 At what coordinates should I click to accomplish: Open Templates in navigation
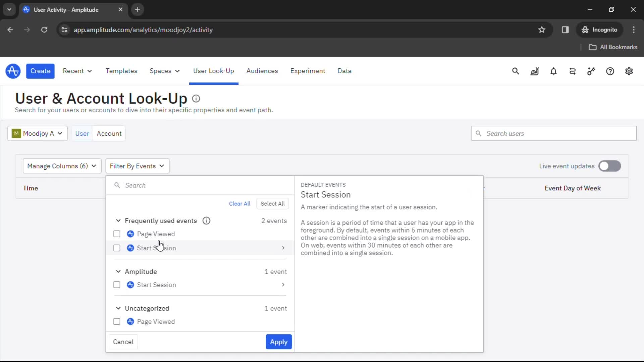pyautogui.click(x=121, y=71)
